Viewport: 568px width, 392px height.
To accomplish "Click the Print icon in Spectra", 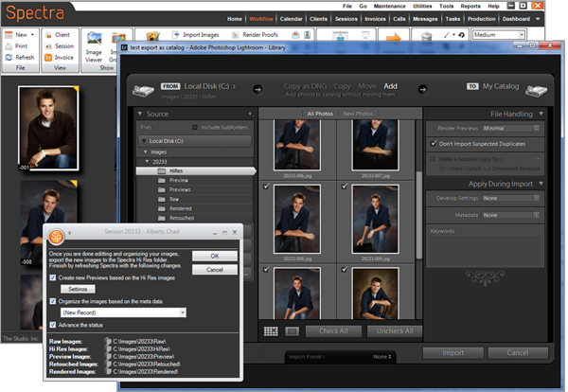I will [x=9, y=46].
